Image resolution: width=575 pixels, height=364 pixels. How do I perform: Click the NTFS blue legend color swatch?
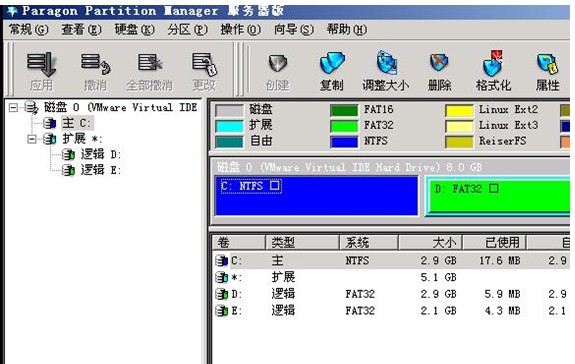tap(344, 142)
